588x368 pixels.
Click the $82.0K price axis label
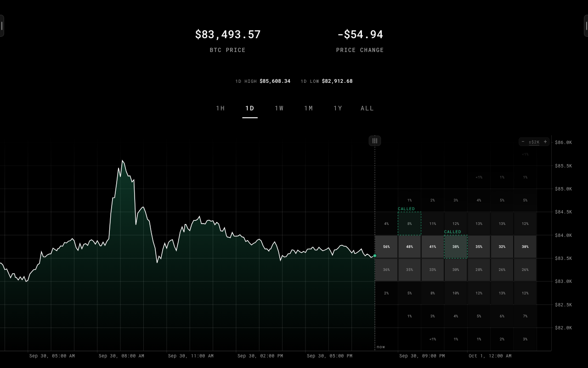point(564,328)
